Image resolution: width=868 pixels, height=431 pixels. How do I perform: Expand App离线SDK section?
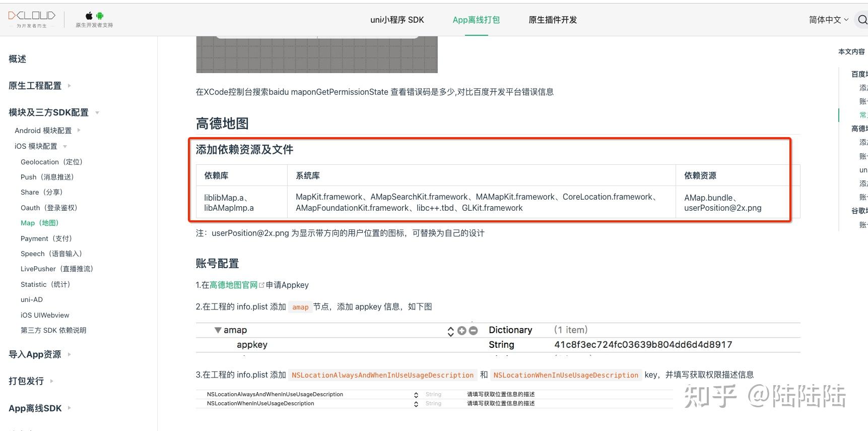[40, 408]
